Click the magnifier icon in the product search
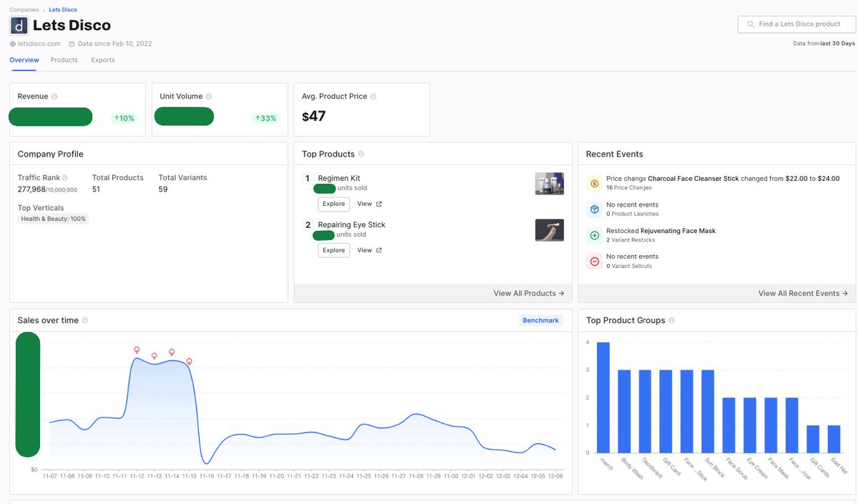 [750, 24]
